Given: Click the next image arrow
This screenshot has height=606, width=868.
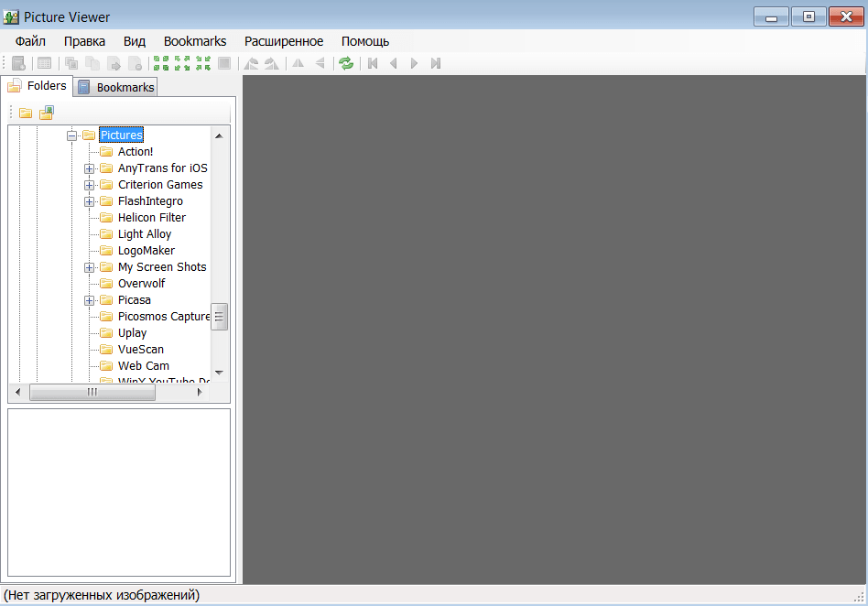Looking at the screenshot, I should [414, 64].
